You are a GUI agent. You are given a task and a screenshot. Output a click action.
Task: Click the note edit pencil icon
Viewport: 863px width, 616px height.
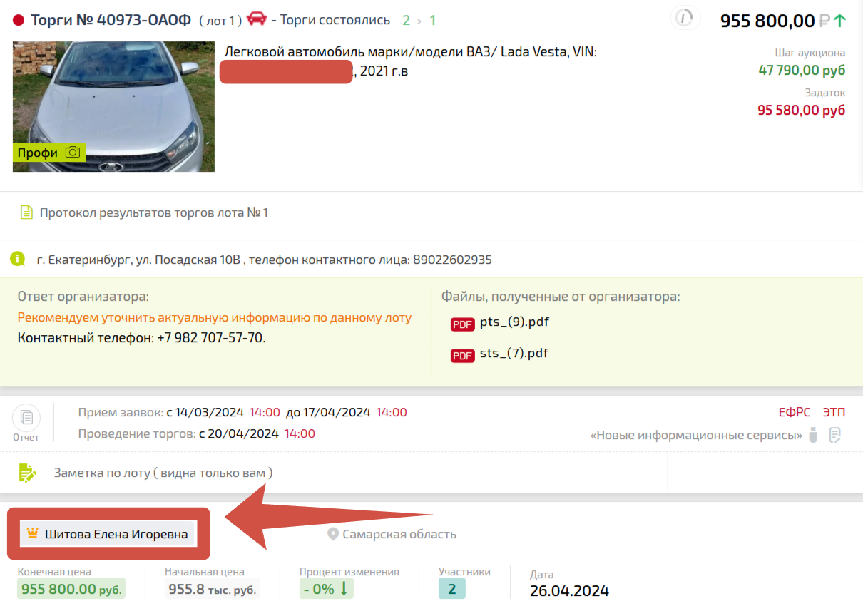coord(27,472)
